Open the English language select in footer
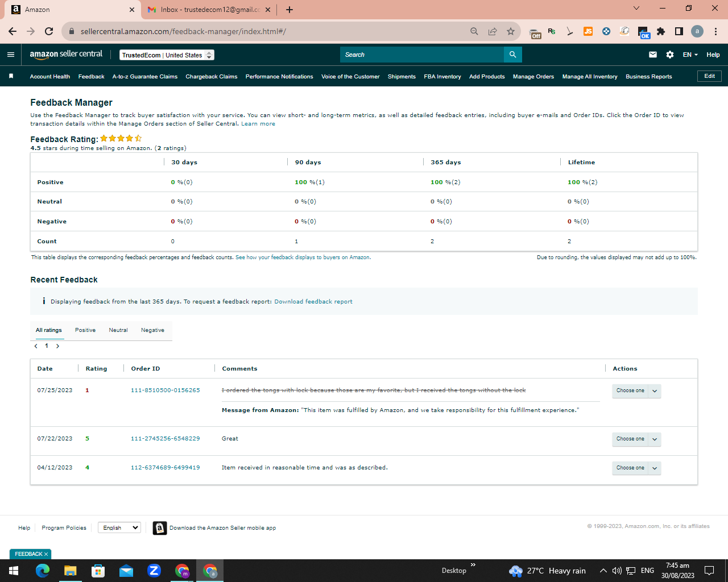 pos(119,528)
